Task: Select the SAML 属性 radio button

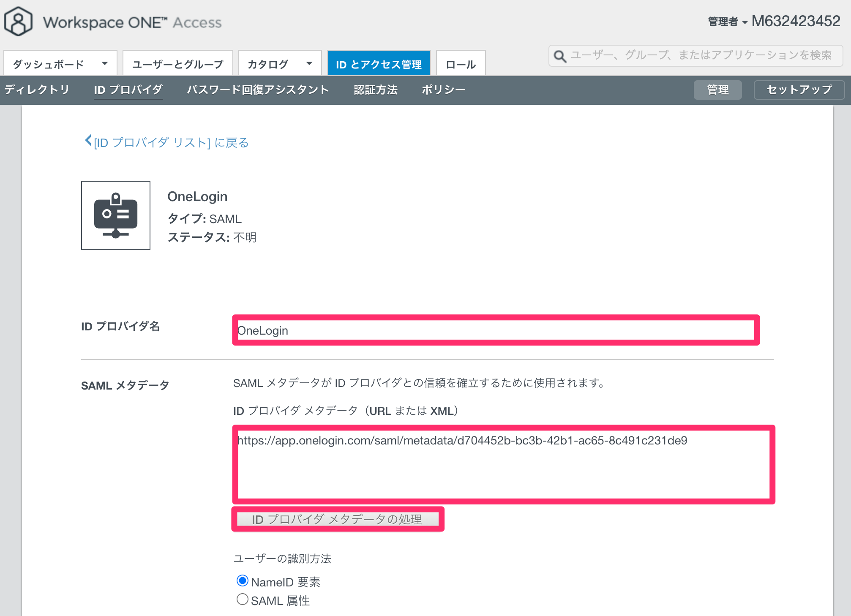Action: 243,600
